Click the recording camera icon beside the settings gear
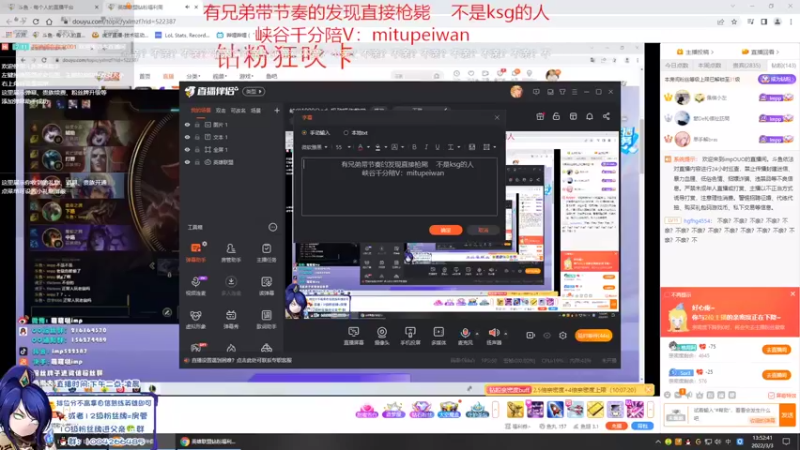Viewport: 800px width, 450px height. tap(530, 335)
